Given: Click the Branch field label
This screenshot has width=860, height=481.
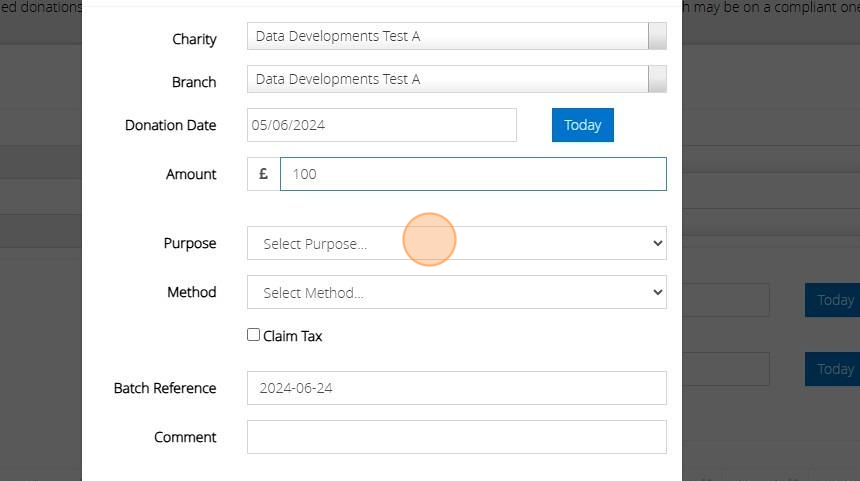Looking at the screenshot, I should [x=194, y=82].
